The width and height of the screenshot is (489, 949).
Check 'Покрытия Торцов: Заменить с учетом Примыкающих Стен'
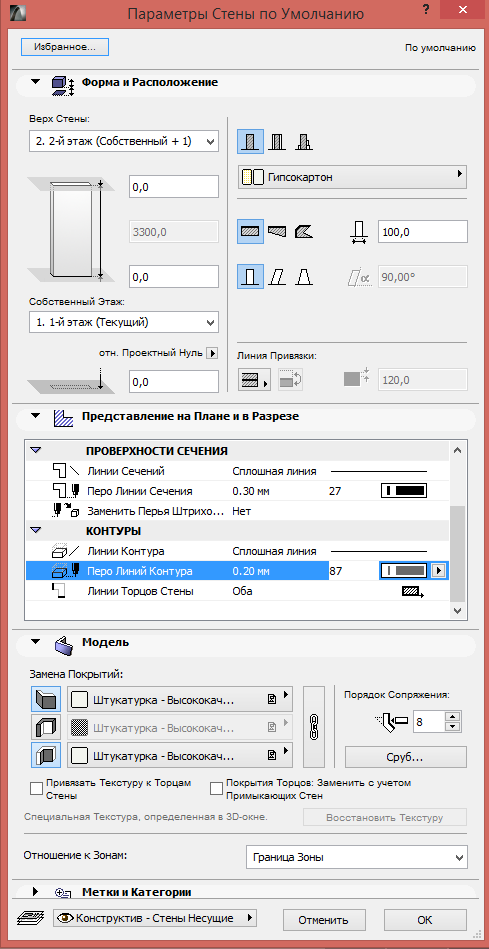coord(216,789)
